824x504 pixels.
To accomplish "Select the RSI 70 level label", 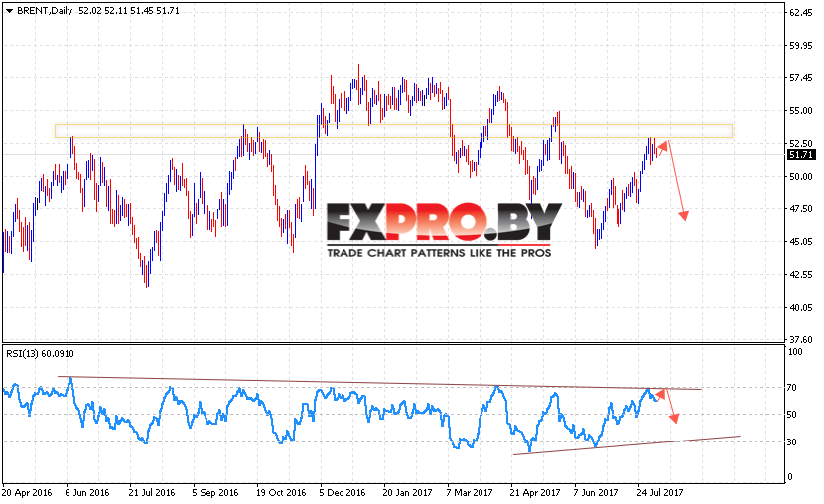I will pyautogui.click(x=792, y=388).
